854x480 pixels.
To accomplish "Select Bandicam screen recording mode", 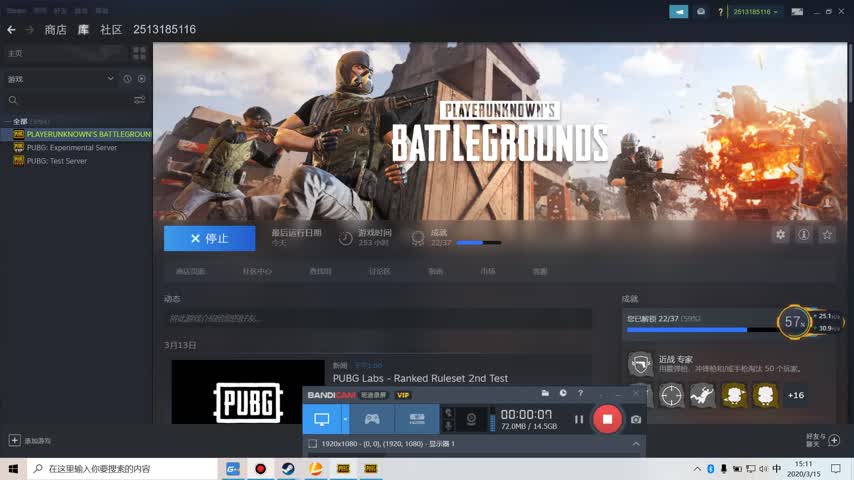I will click(x=322, y=419).
